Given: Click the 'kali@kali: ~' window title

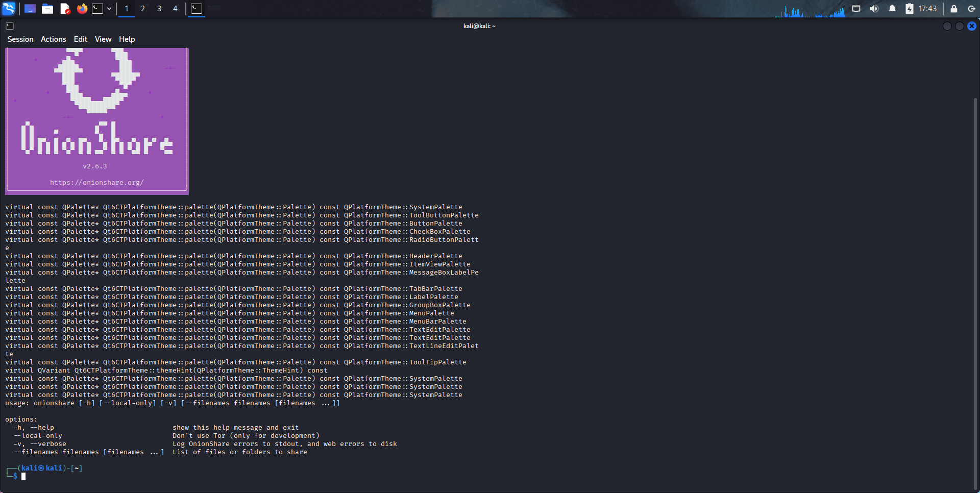Looking at the screenshot, I should [x=479, y=26].
